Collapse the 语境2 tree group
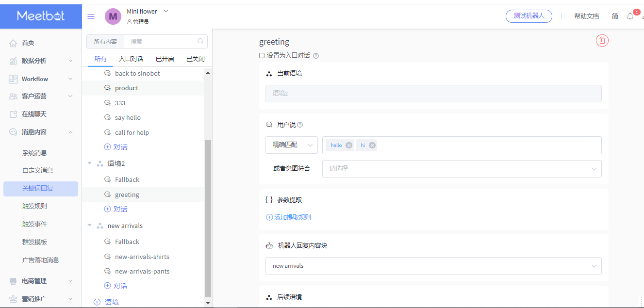The height and width of the screenshot is (308, 644). coord(89,163)
